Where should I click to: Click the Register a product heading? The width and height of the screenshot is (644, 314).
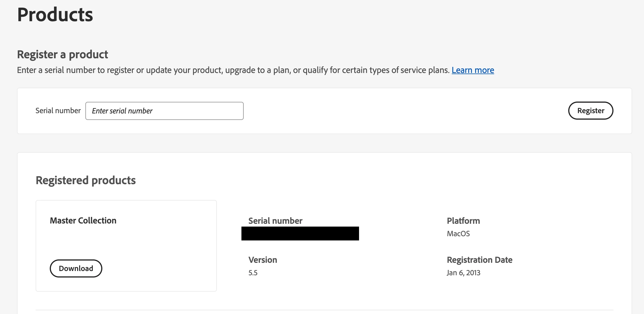pos(62,54)
